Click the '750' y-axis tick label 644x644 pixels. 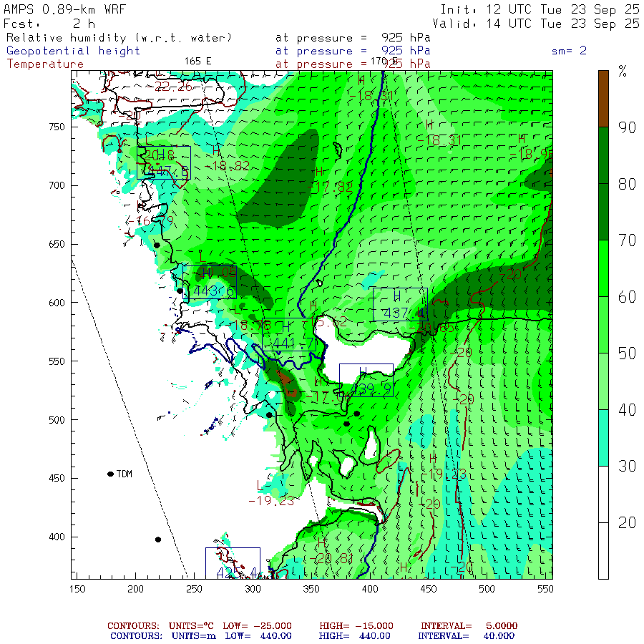click(57, 127)
